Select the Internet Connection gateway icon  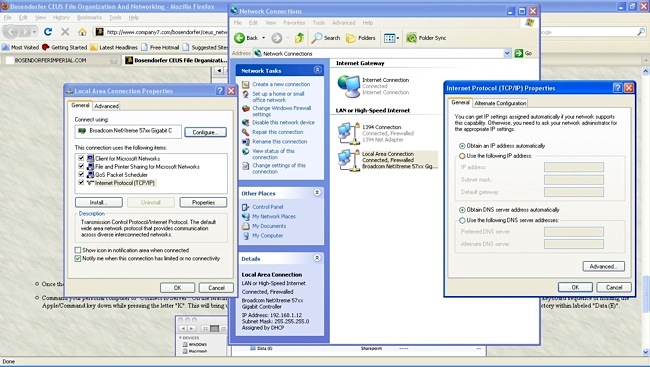pos(348,86)
